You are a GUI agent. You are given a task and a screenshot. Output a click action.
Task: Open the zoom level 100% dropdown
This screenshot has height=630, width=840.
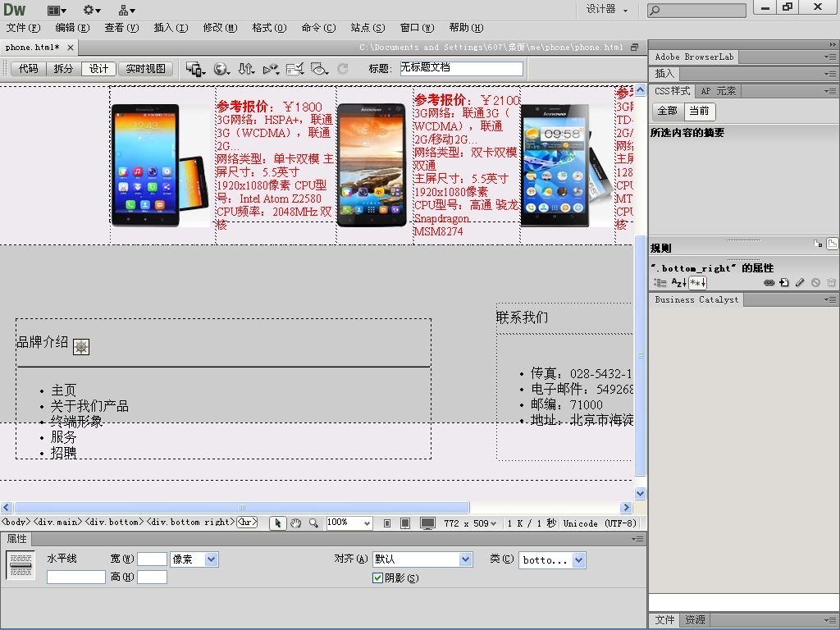349,523
